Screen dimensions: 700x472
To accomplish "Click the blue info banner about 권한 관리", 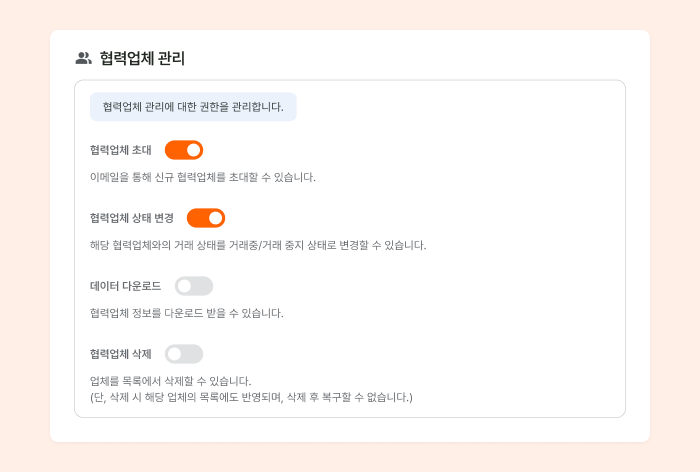I will point(193,107).
